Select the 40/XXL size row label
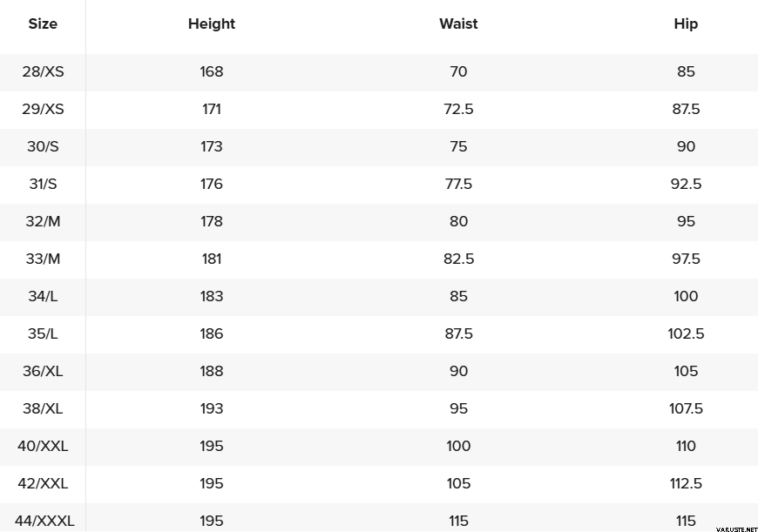 pos(43,446)
